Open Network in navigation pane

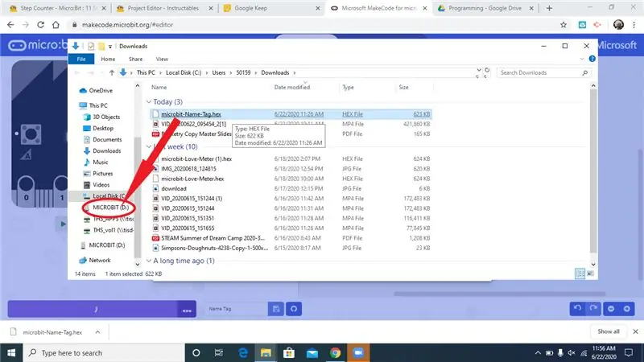coord(100,260)
